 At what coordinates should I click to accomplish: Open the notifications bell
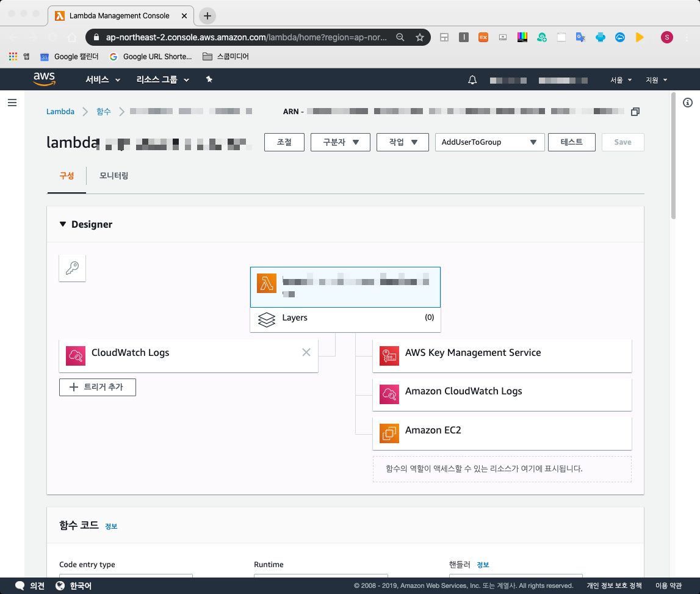pos(472,80)
